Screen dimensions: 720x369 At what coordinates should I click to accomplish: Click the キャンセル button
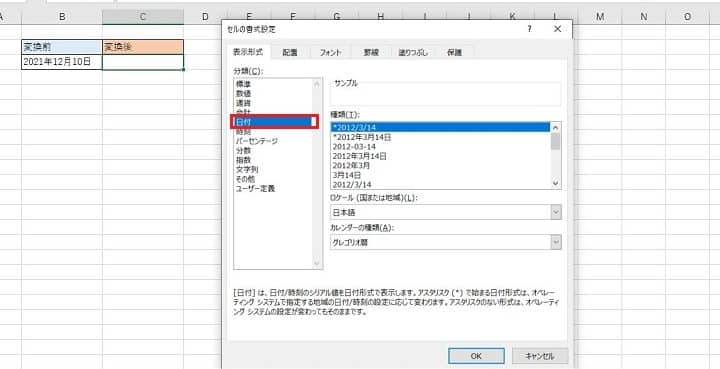pos(540,356)
